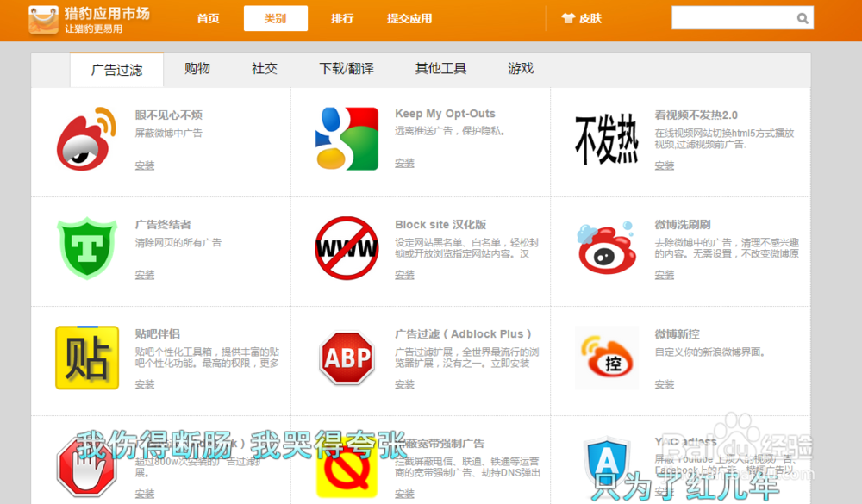This screenshot has width=862, height=504.
Task: Install the 宽带强制广告 blocker via 安装
Action: tap(404, 494)
